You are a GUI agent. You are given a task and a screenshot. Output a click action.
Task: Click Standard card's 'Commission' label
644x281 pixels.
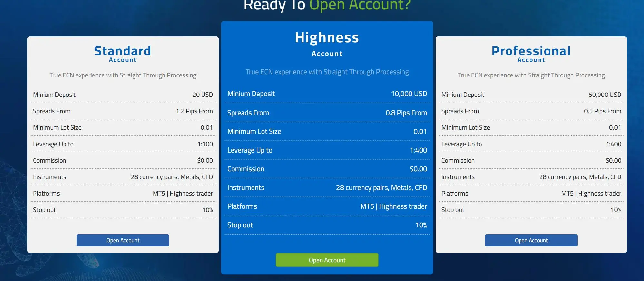(x=49, y=160)
